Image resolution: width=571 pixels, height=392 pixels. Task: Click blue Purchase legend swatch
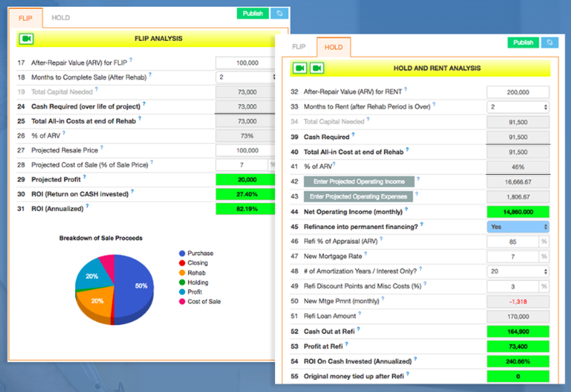point(182,253)
